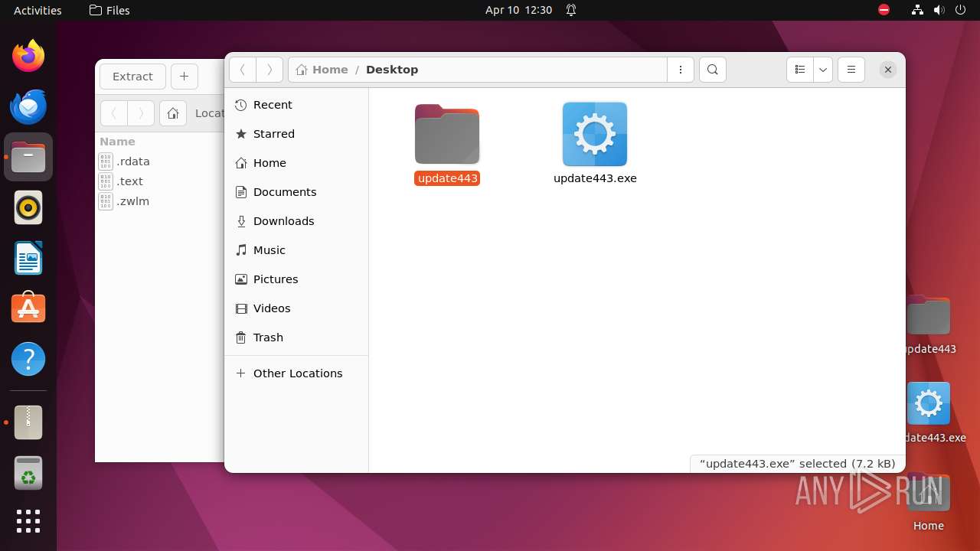
Task: Open Music in the sidebar
Action: coord(296,250)
